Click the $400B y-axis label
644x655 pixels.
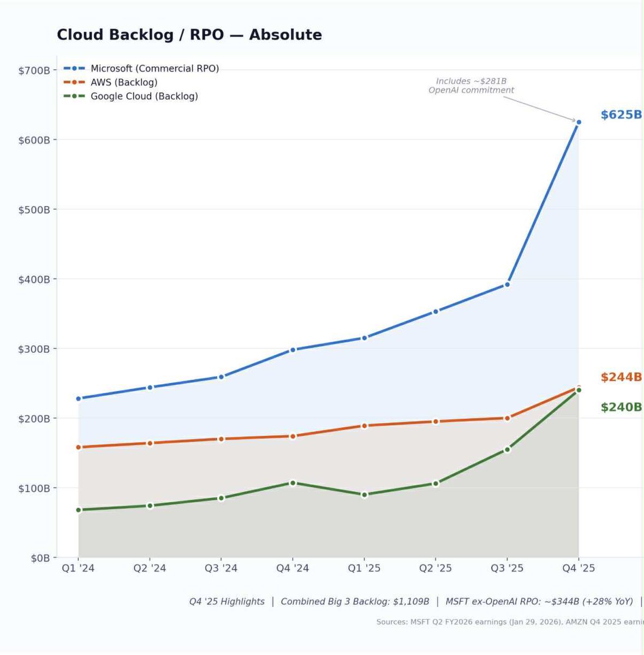(34, 279)
